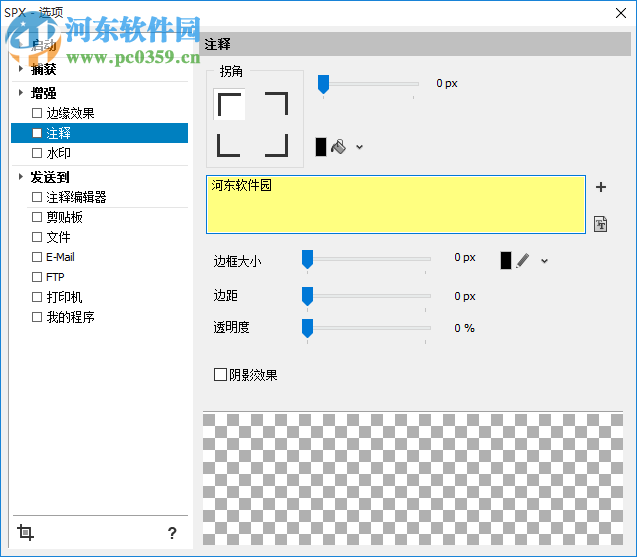The image size is (637, 557).
Task: Click the paint bucket fill color icon
Action: point(338,147)
